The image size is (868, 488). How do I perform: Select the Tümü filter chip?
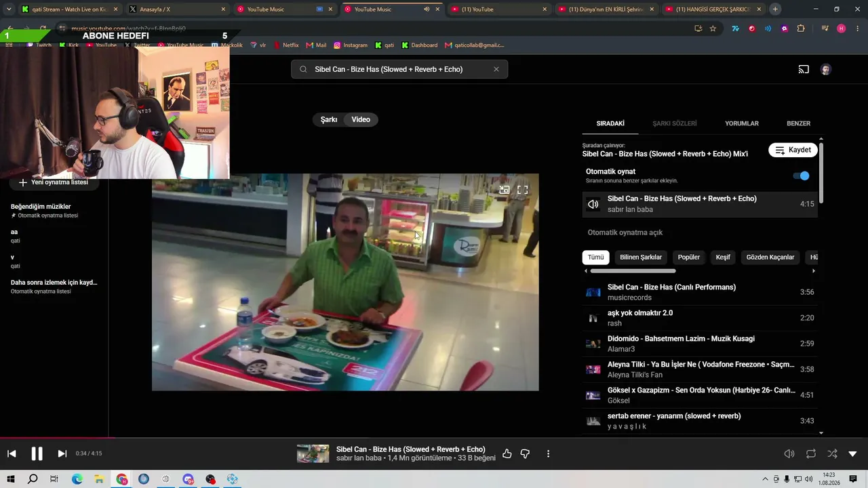click(x=595, y=258)
